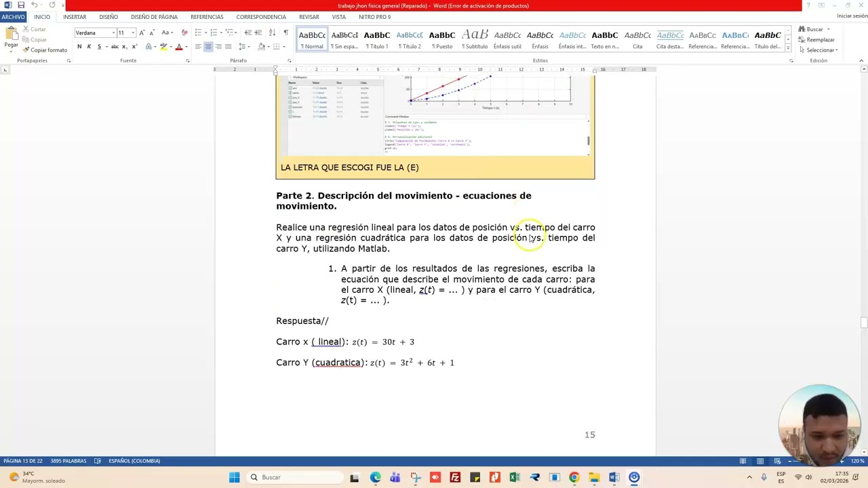The height and width of the screenshot is (488, 868).
Task: Copy formatting with Copiar formato
Action: coord(45,50)
